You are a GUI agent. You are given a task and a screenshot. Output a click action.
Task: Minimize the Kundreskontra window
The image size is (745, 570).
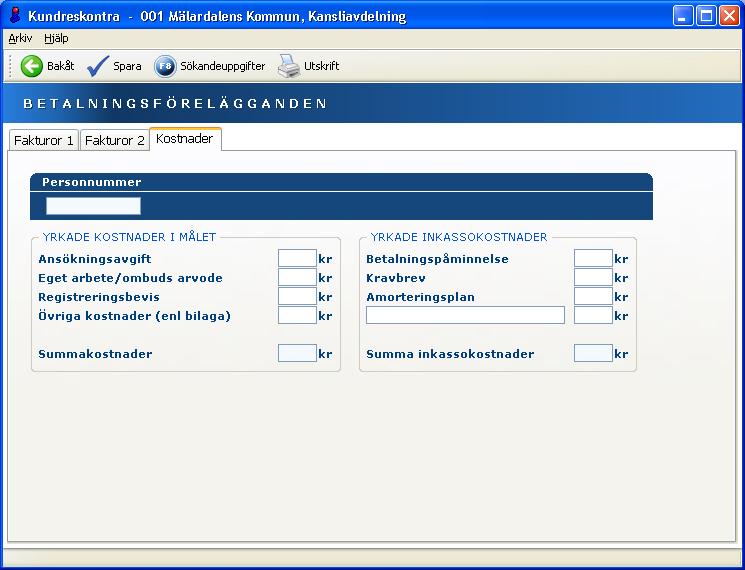(x=682, y=16)
